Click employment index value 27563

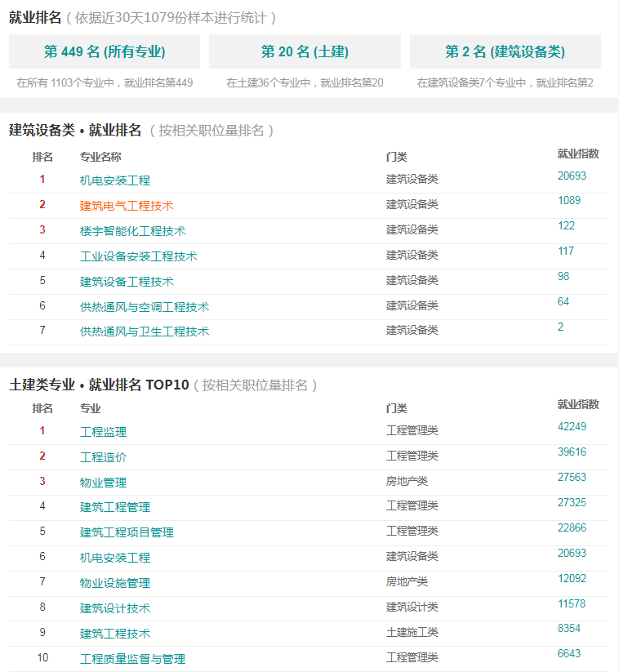[572, 477]
